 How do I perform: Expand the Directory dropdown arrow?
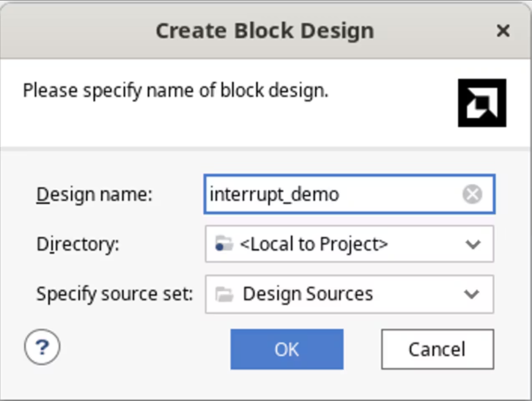(473, 244)
